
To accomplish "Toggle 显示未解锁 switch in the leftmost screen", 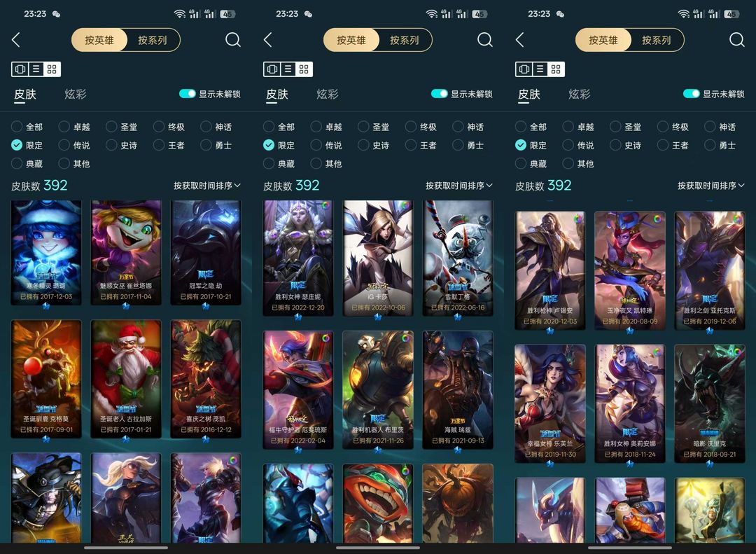I will point(188,94).
